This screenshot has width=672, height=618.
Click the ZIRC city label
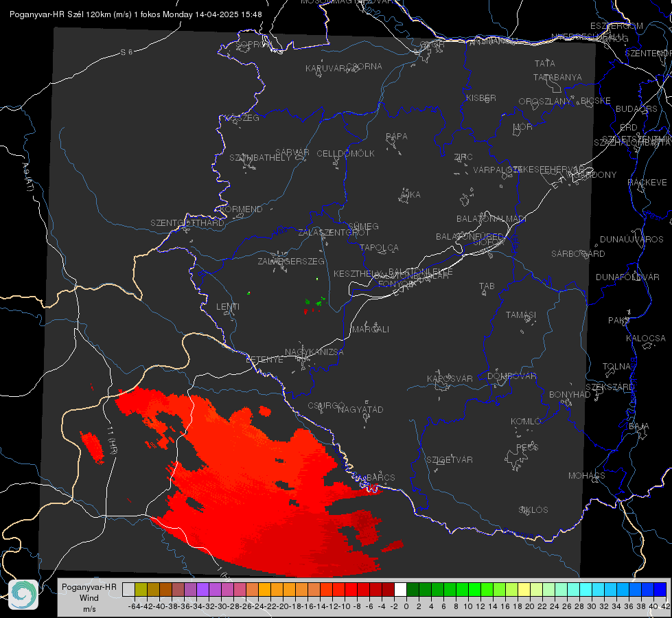463,157
